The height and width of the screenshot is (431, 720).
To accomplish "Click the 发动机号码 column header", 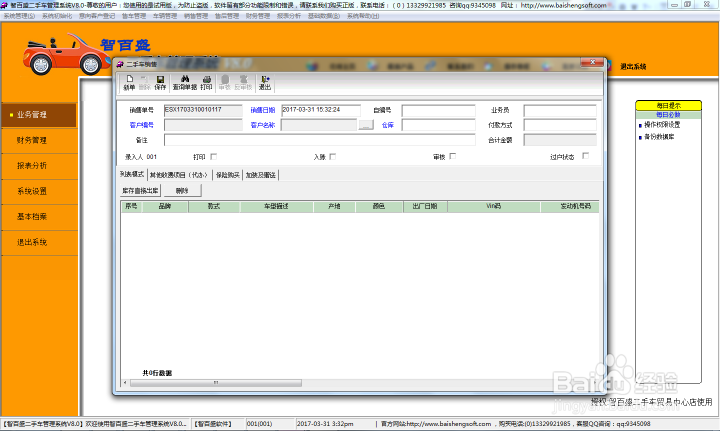I will click(570, 207).
